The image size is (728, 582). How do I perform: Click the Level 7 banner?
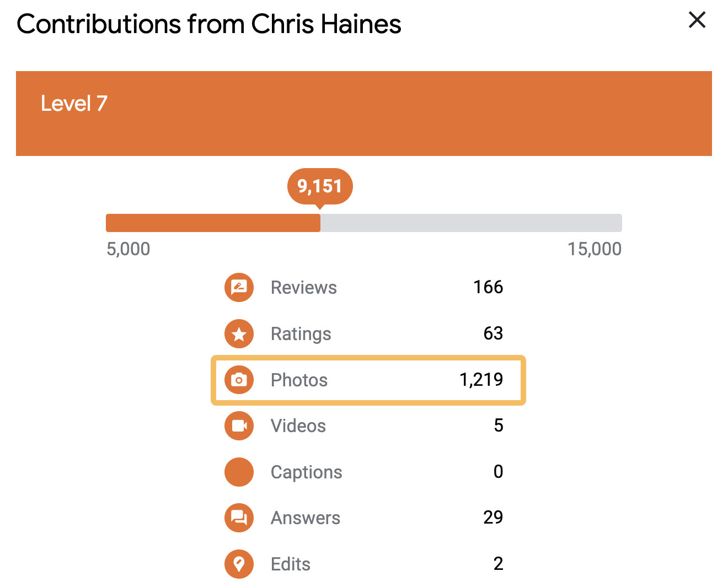(x=363, y=113)
